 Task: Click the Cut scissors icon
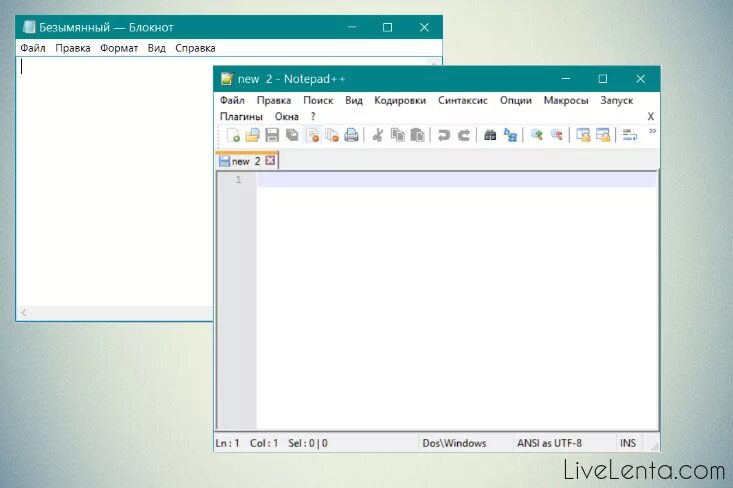(x=378, y=135)
